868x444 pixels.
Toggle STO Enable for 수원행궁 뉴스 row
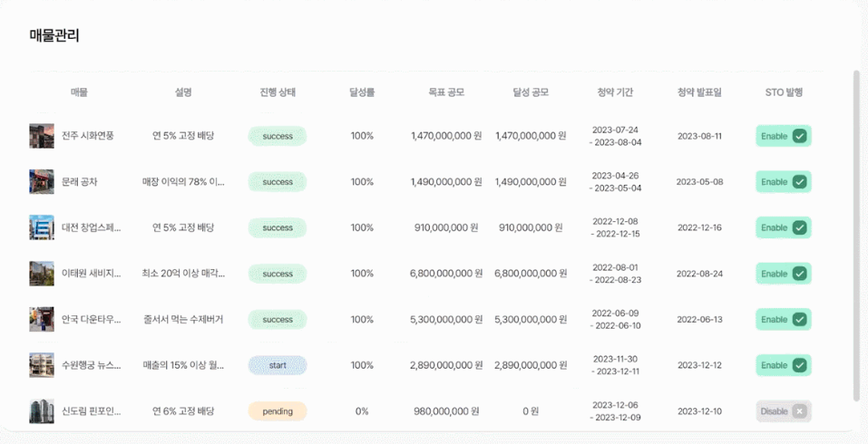[784, 365]
